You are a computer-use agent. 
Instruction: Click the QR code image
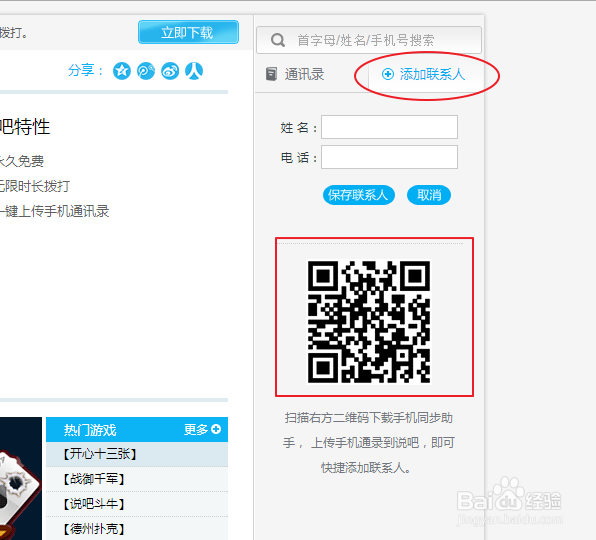pyautogui.click(x=369, y=321)
